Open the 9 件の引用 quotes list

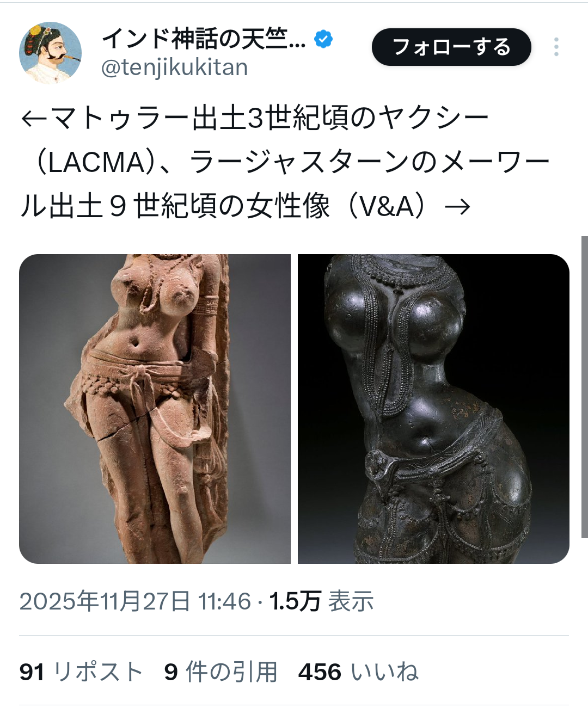[221, 672]
